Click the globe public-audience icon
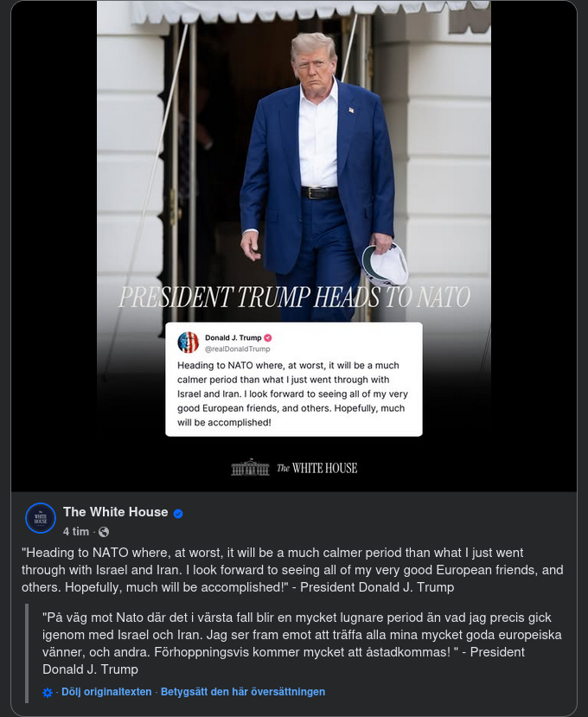The width and height of the screenshot is (588, 717). [104, 532]
